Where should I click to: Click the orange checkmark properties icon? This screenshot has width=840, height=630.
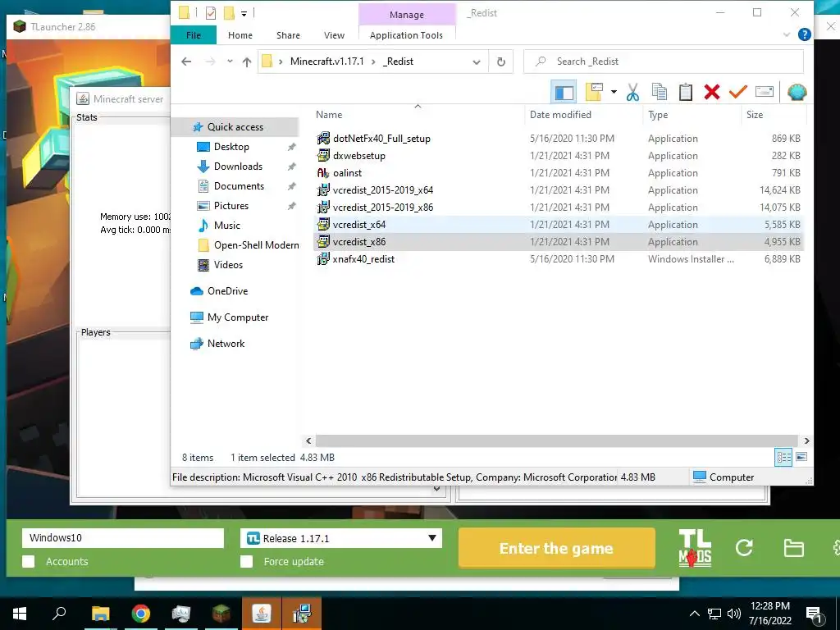point(737,92)
